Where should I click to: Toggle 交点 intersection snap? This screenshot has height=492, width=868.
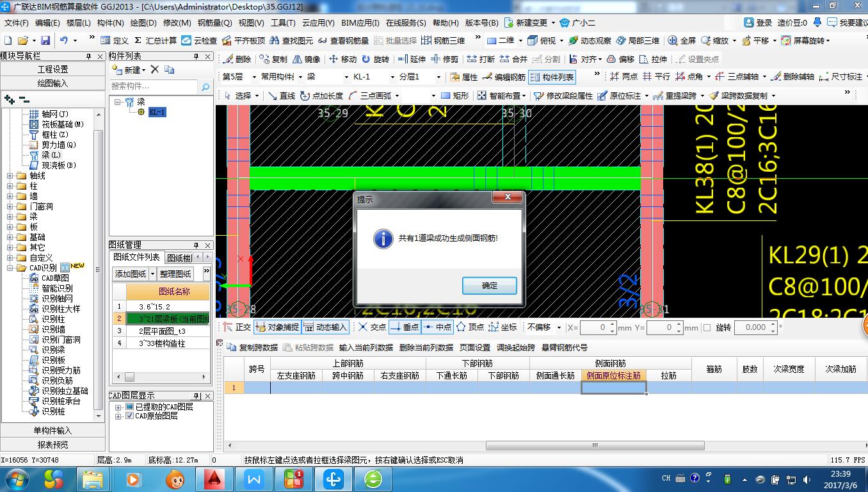coord(372,327)
